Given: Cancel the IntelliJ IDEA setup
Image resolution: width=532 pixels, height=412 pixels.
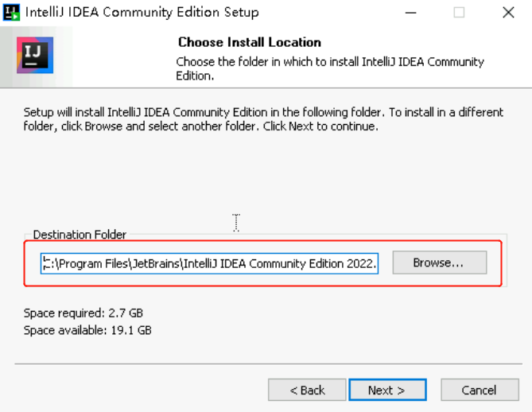Looking at the screenshot, I should (480, 390).
